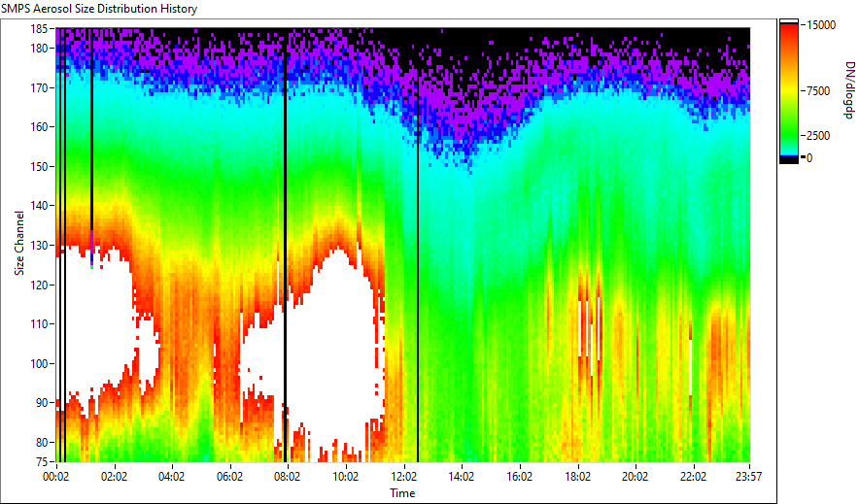Image resolution: width=859 pixels, height=504 pixels.
Task: Click the 120 tick on the size axis
Action: [x=38, y=286]
